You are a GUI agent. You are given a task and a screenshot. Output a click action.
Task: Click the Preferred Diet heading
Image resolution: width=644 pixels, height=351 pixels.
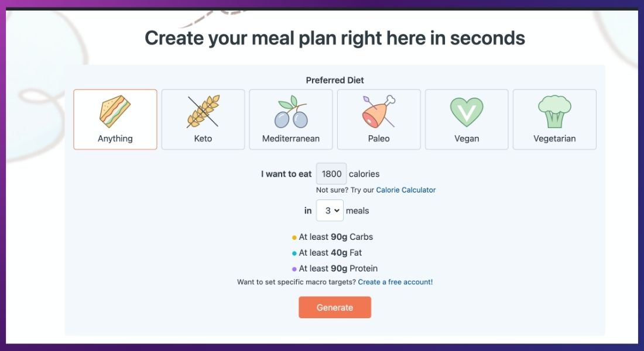click(x=335, y=80)
